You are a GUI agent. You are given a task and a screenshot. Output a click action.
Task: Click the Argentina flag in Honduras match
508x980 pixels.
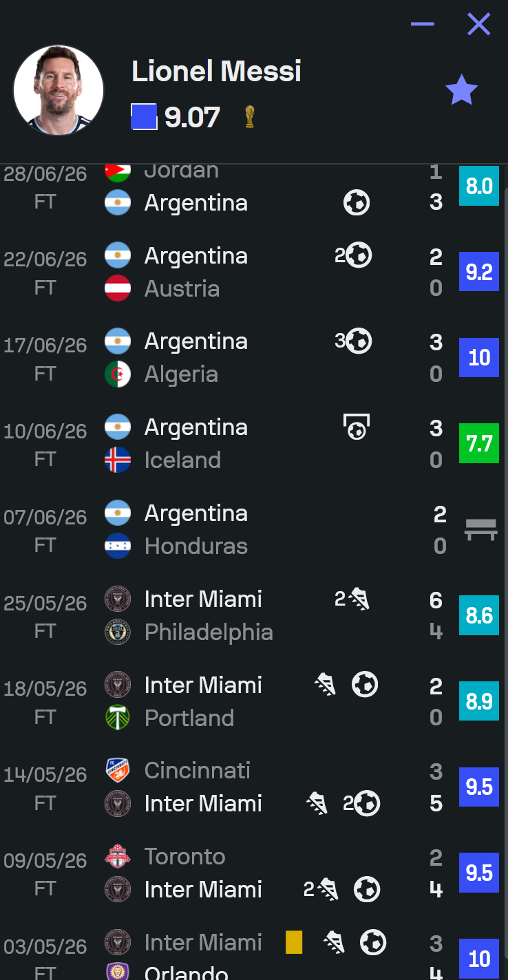(118, 513)
